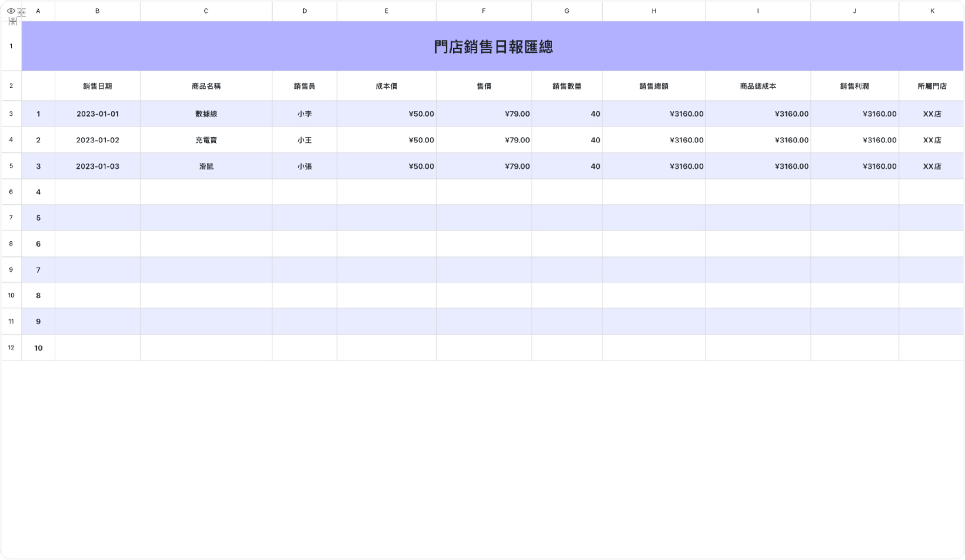Select row header 2

tap(11, 86)
